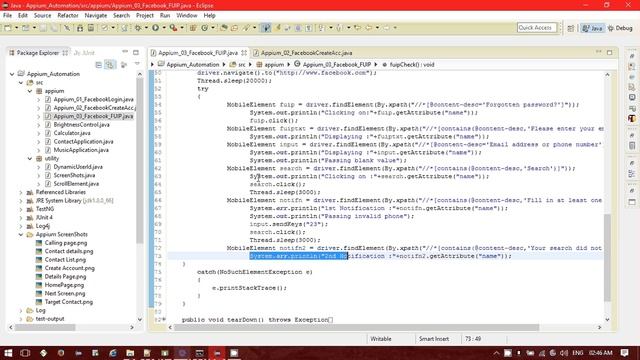Viewport: 640px width, 360px height.
Task: Open Windows Start menu
Action: pyautogui.click(x=8, y=353)
